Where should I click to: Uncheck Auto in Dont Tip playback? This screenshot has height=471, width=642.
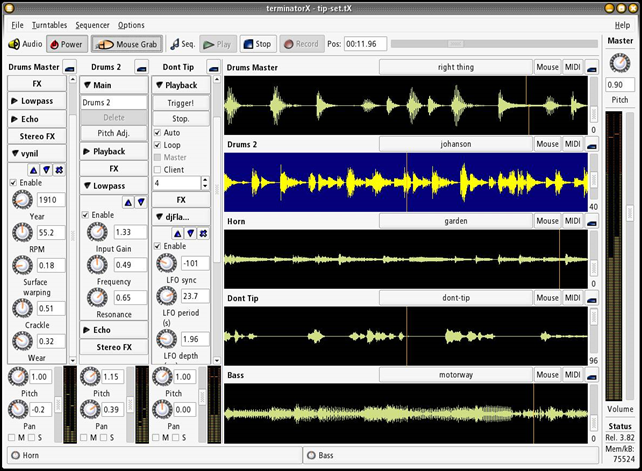157,132
